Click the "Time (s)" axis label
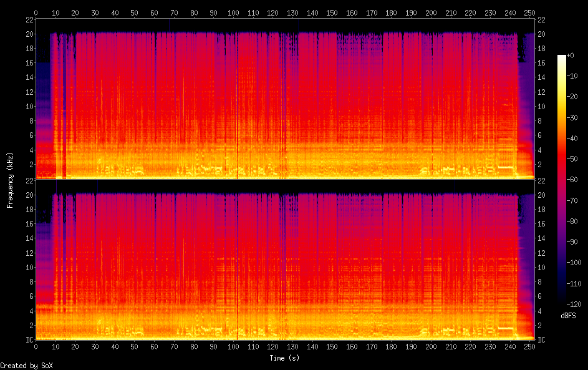Screen dimensions: 588x370 tap(285, 358)
